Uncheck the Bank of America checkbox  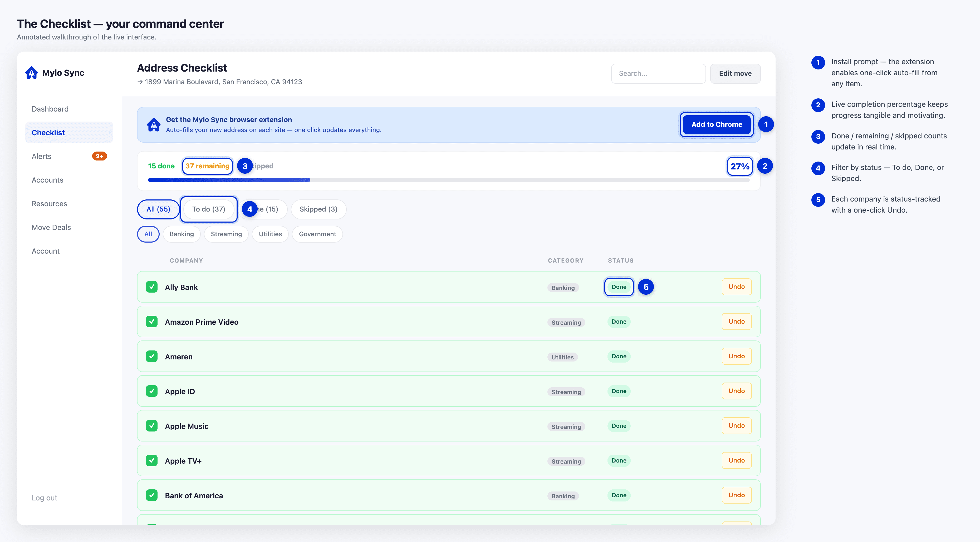152,495
